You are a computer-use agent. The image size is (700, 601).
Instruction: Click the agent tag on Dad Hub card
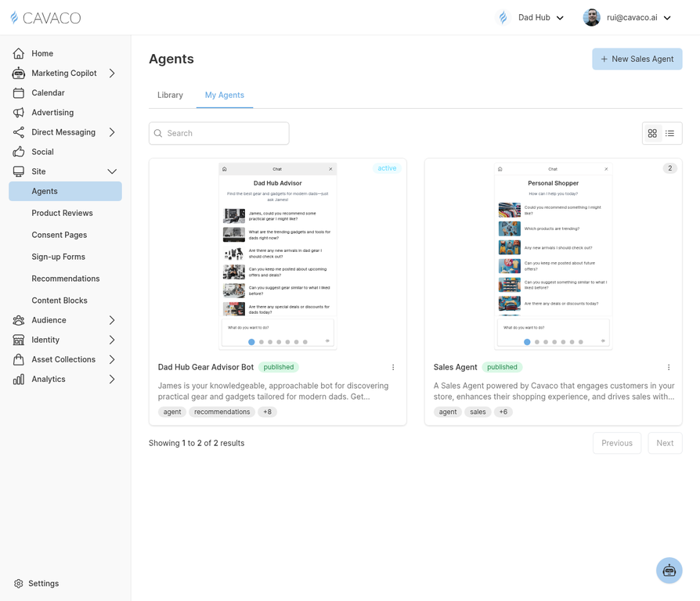coord(172,412)
